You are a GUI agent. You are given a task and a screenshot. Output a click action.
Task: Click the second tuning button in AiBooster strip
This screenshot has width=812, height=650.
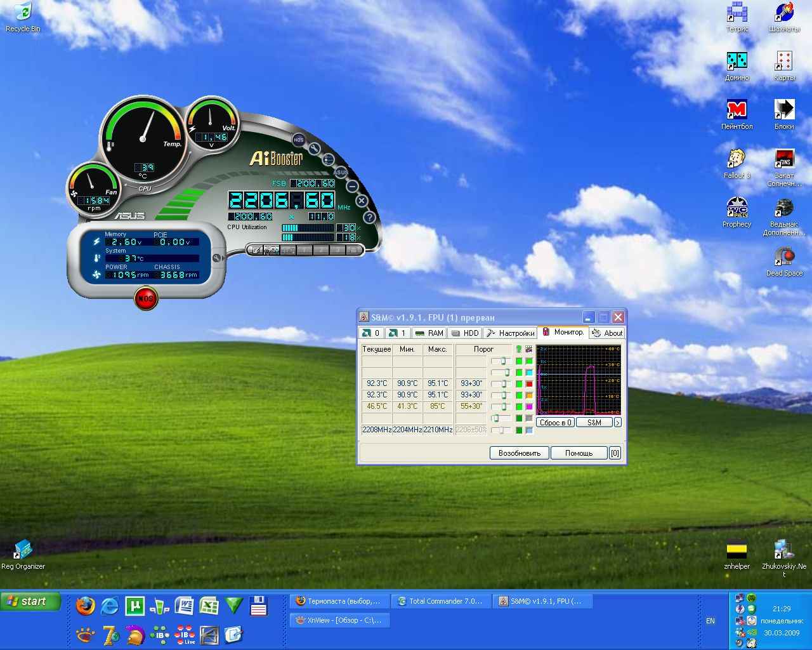click(x=272, y=250)
